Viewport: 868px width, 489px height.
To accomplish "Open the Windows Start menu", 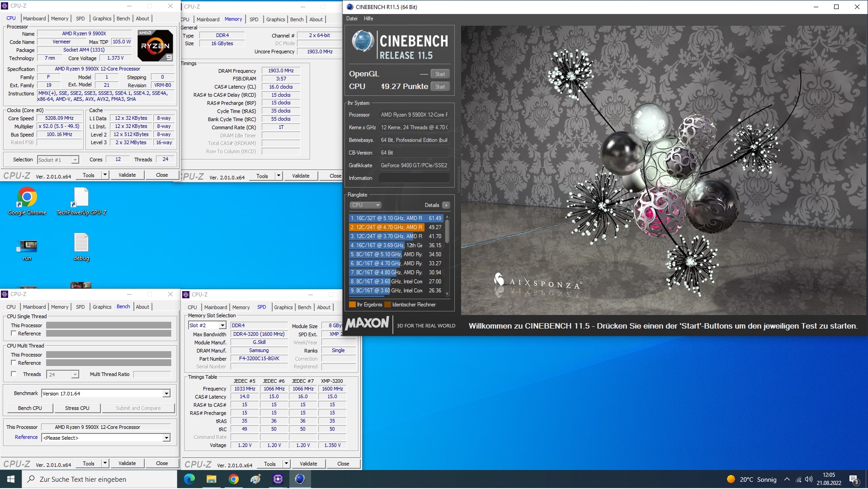I will (11, 480).
